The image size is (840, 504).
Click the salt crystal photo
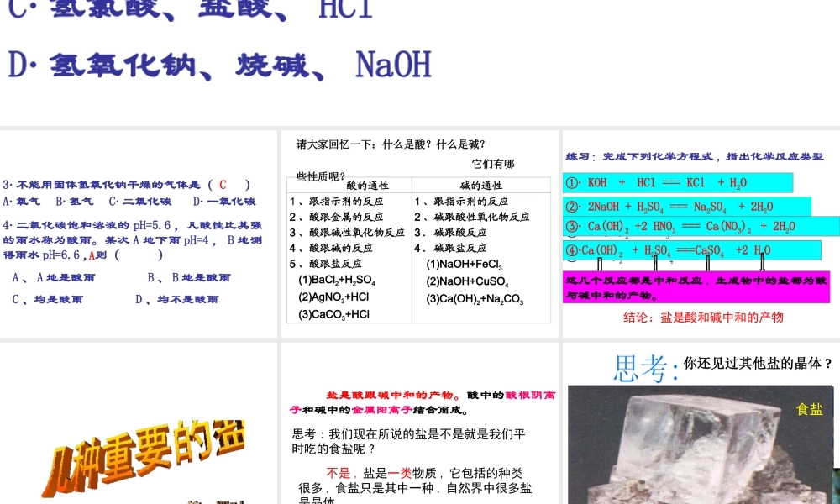point(701,444)
